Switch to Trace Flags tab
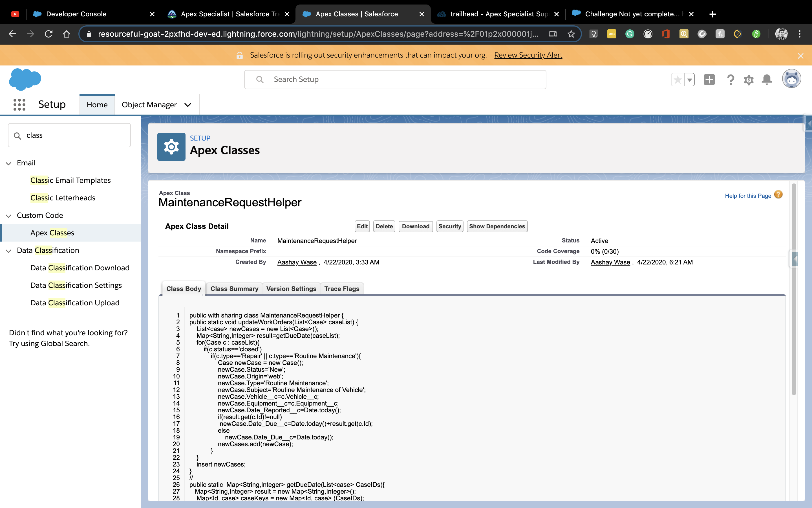The height and width of the screenshot is (508, 812). [x=342, y=289]
